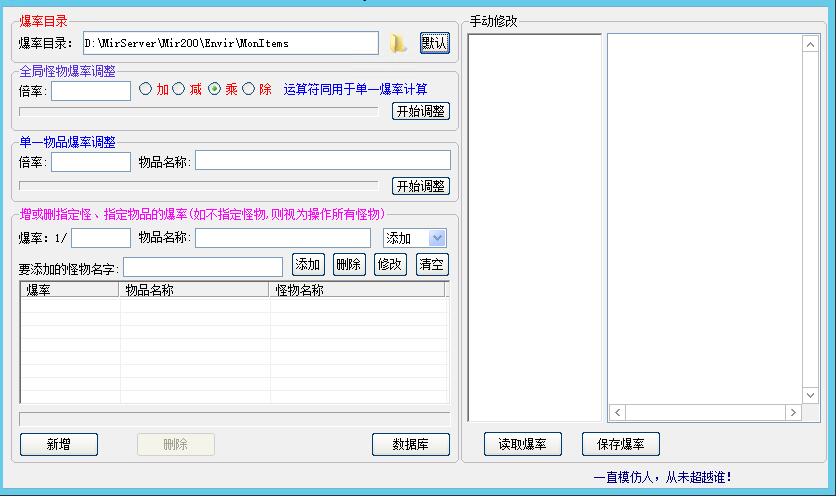The width and height of the screenshot is (840, 498).
Task: Click 开始调整 under 单一物品爆率调整
Action: coord(420,186)
